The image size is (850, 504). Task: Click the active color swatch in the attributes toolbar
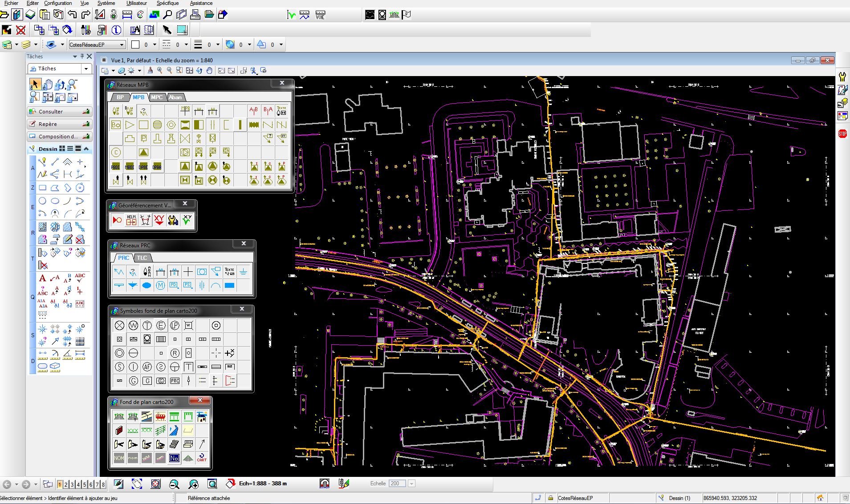(x=136, y=44)
